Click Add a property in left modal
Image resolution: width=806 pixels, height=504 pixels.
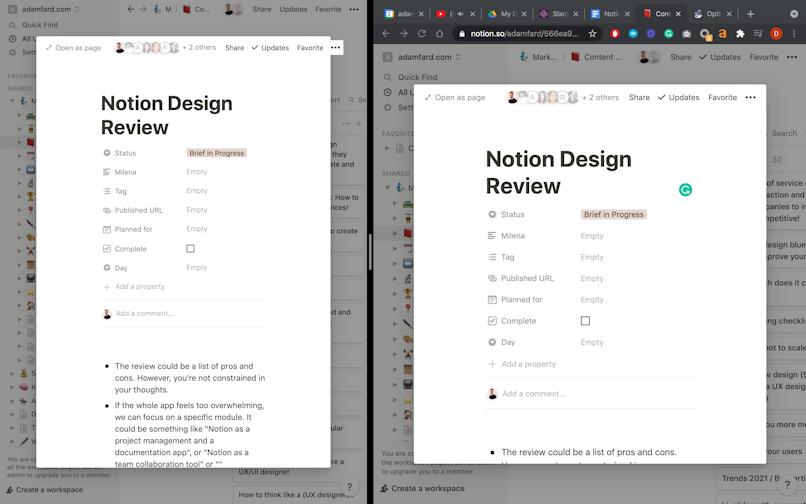pyautogui.click(x=134, y=287)
